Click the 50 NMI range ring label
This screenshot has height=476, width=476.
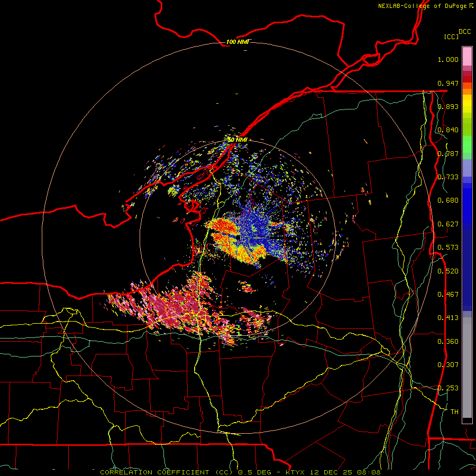[237, 140]
